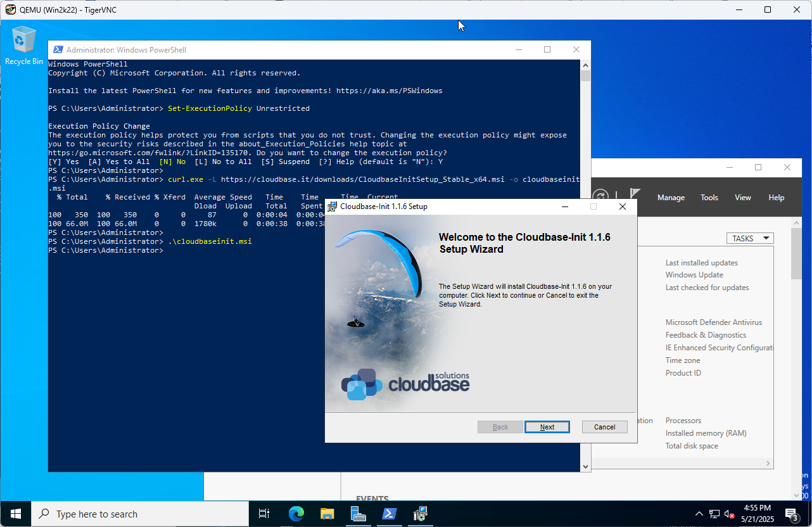
Task: Click Last installed updates label
Action: (x=702, y=262)
